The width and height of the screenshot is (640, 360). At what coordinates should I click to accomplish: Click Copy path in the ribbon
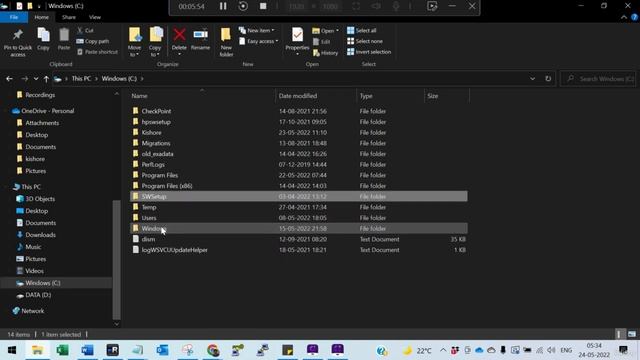[x=93, y=41]
